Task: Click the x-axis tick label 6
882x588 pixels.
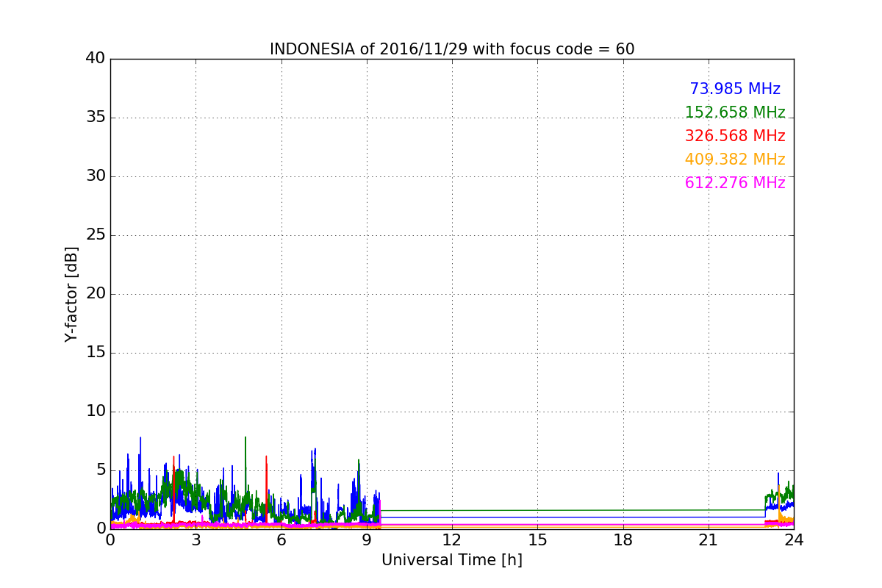Action: point(282,540)
